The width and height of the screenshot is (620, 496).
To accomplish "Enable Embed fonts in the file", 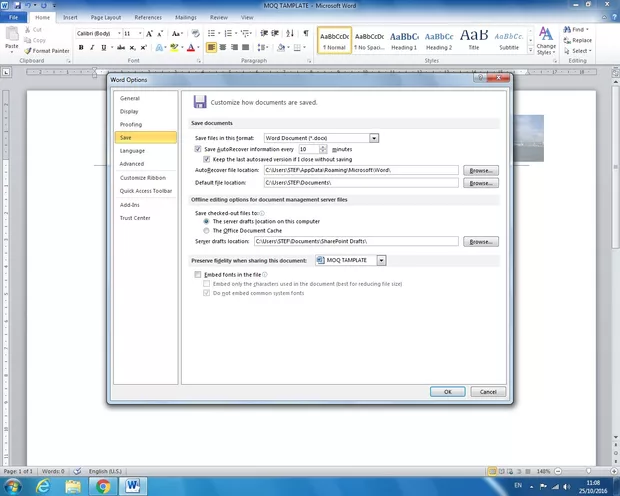I will coord(198,274).
